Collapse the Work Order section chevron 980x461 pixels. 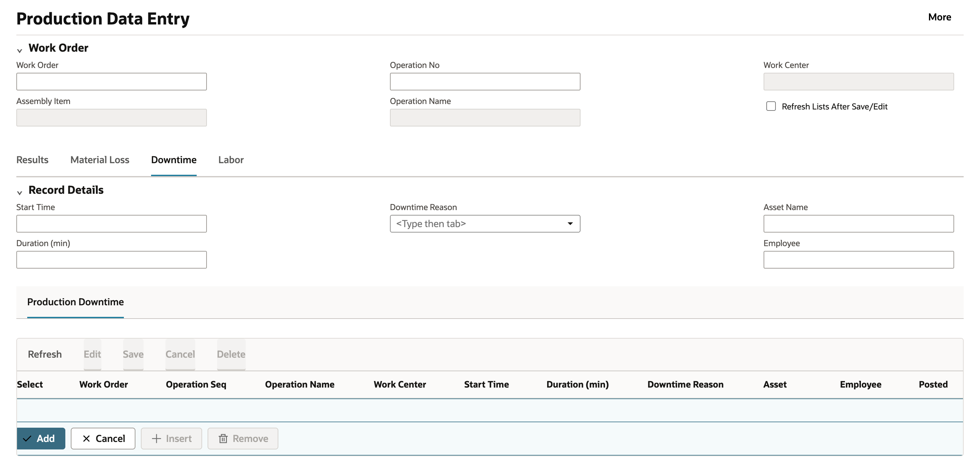[20, 50]
